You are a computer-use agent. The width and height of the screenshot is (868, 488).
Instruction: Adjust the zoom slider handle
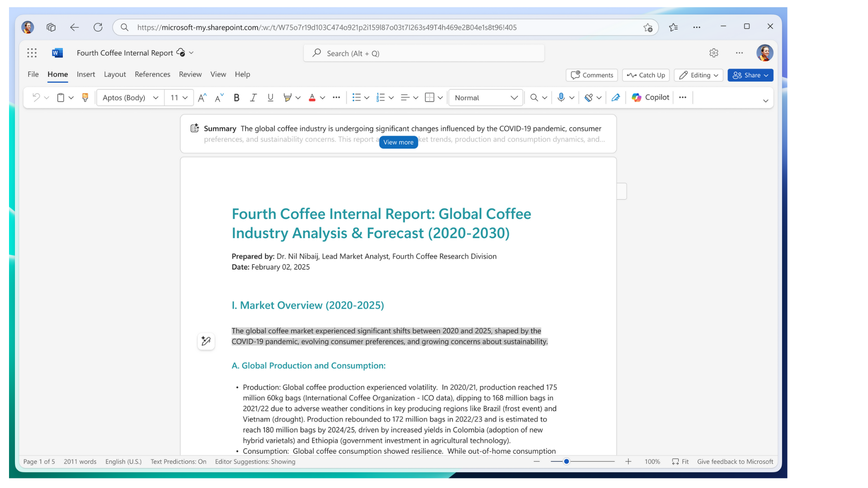[566, 462]
